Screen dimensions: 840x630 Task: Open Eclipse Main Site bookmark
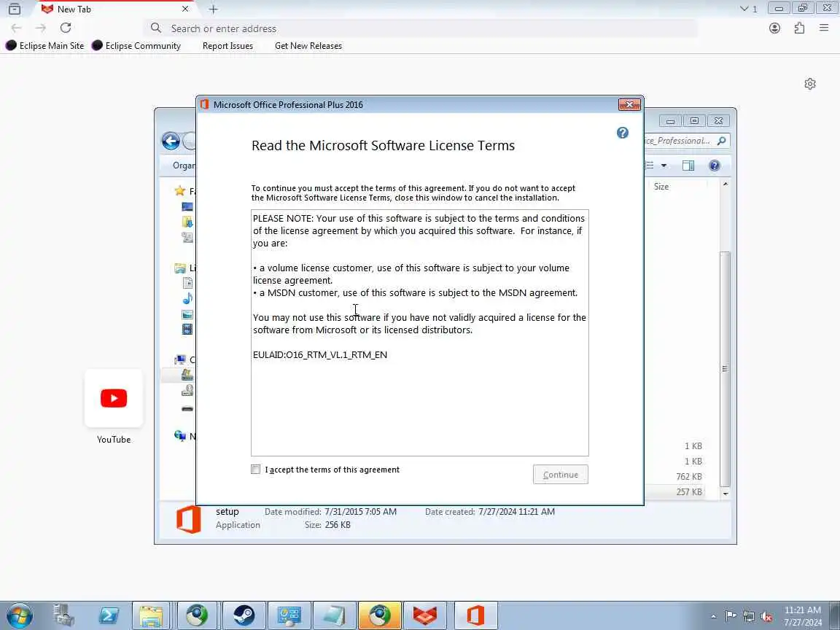pyautogui.click(x=45, y=45)
